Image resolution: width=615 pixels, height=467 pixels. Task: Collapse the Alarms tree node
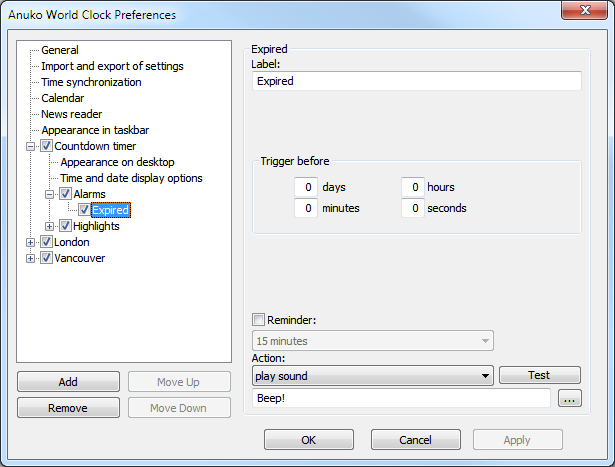coord(50,194)
